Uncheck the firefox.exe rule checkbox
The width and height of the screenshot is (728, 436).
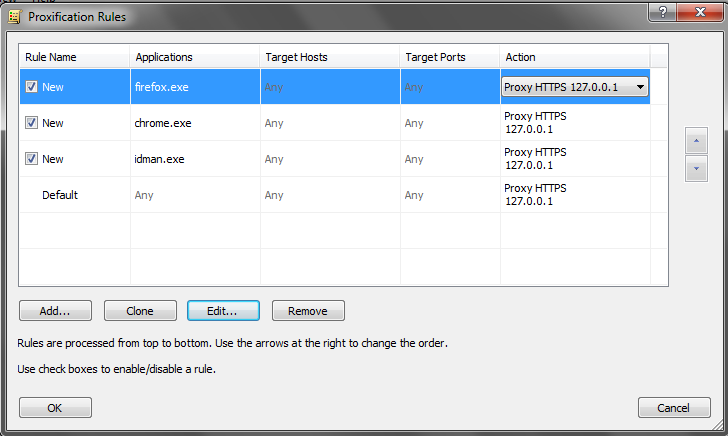point(31,87)
